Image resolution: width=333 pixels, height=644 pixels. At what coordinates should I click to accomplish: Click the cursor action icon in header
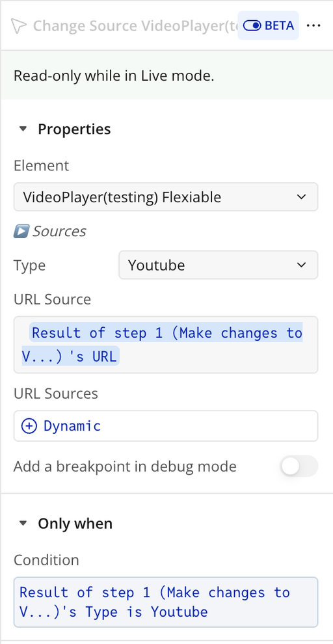tap(18, 26)
